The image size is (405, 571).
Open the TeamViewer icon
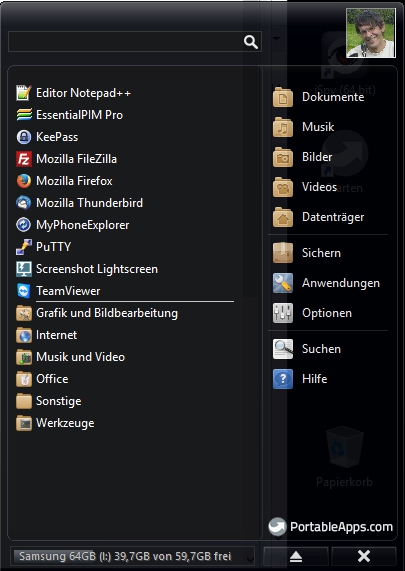coord(24,291)
